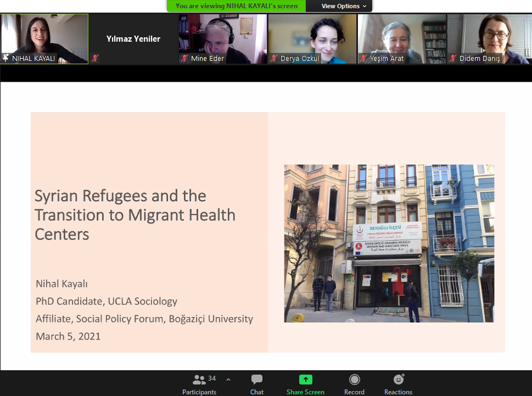This screenshot has height=396, width=532.
Task: Click muted mic icon on Yılmaz Yeniler tile
Action: click(x=96, y=58)
